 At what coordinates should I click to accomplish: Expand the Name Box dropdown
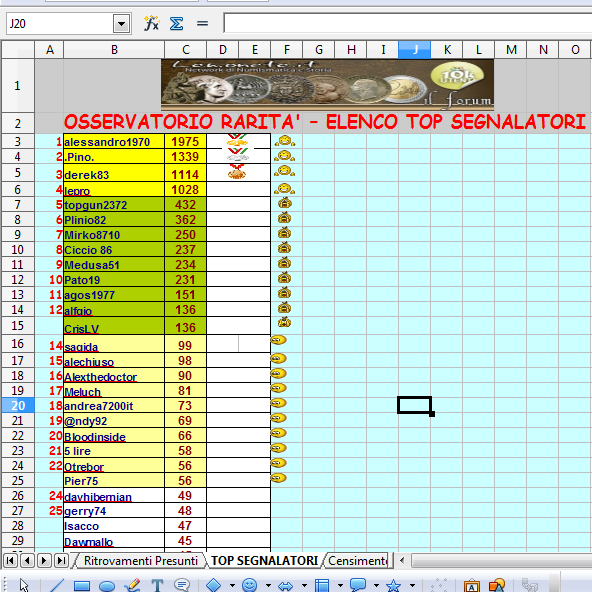(122, 24)
